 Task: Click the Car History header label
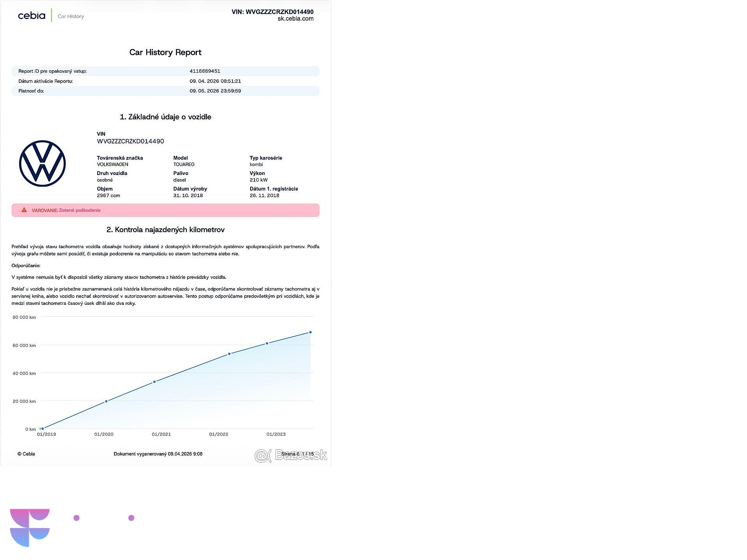pos(71,16)
